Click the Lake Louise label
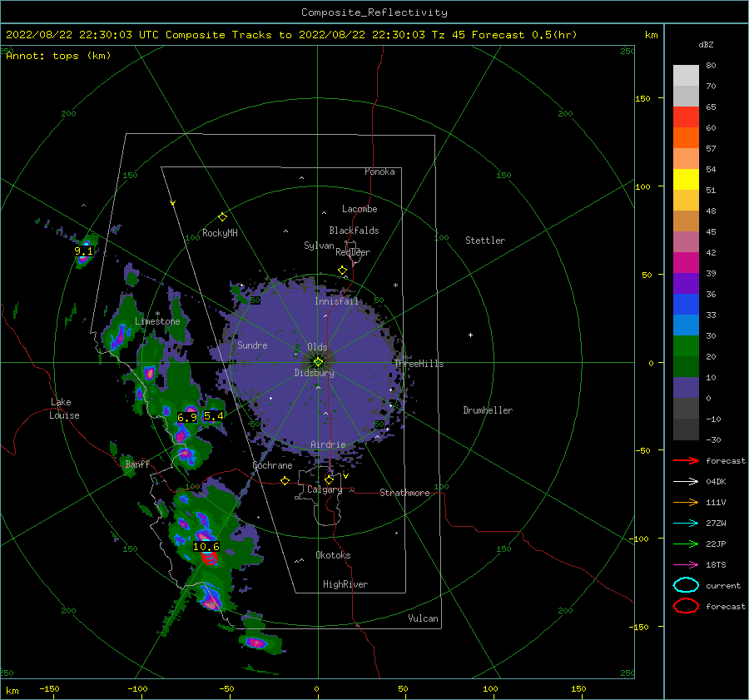The image size is (749, 700). point(64,409)
